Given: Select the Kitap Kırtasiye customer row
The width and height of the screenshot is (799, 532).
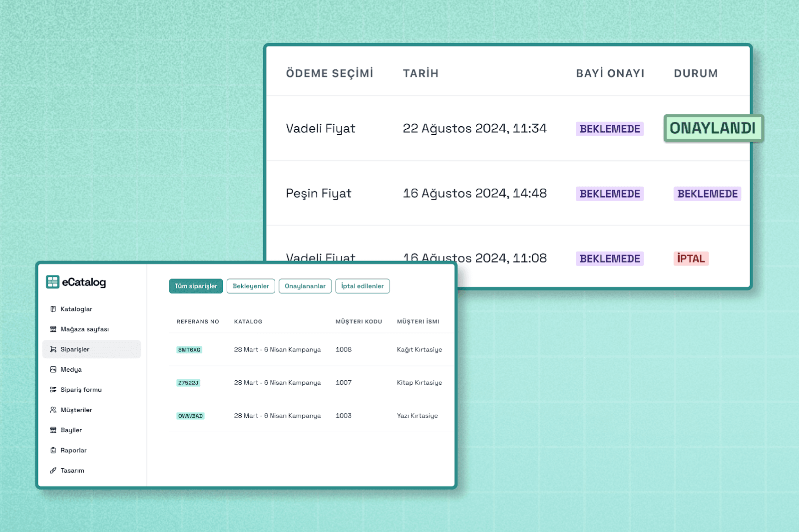Looking at the screenshot, I should (419, 383).
